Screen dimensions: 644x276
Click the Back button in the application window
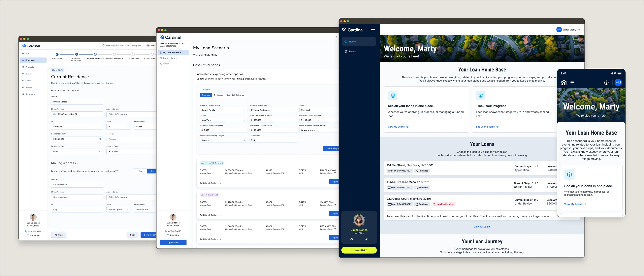tap(132, 235)
